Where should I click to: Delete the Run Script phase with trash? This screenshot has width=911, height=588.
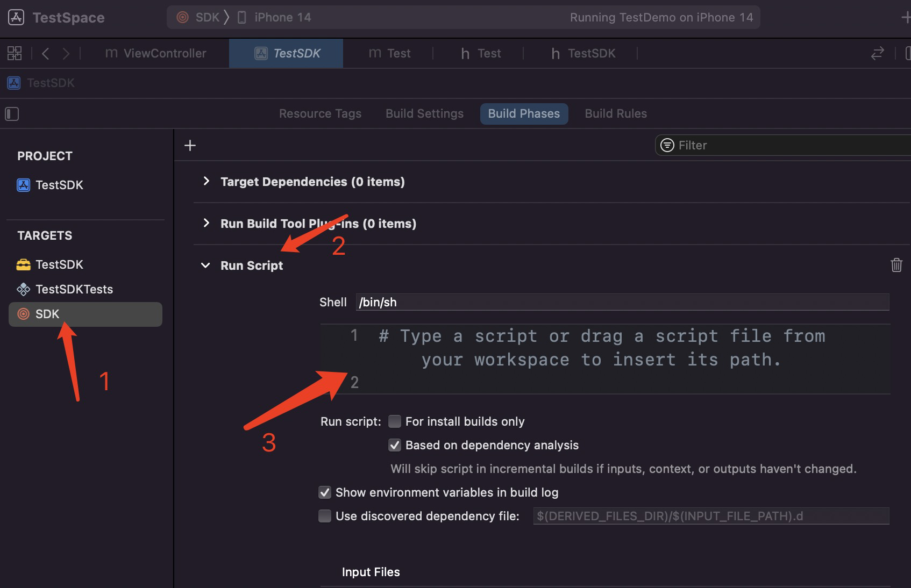[896, 265]
